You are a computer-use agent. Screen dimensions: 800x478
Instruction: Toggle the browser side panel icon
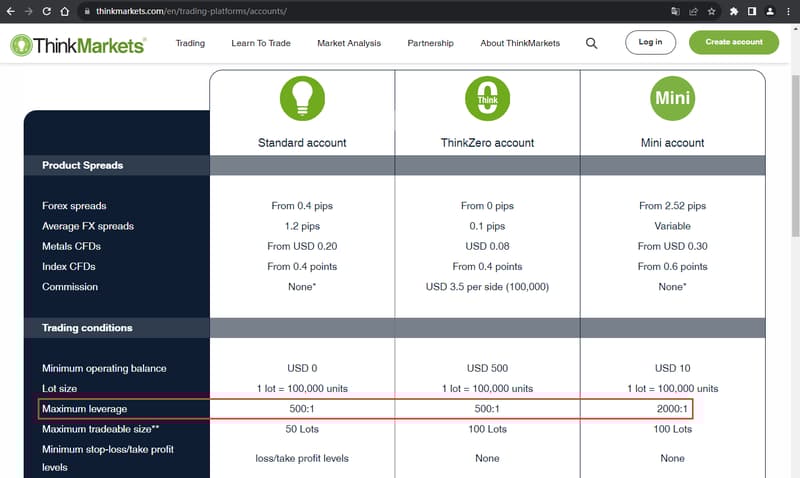(x=752, y=11)
